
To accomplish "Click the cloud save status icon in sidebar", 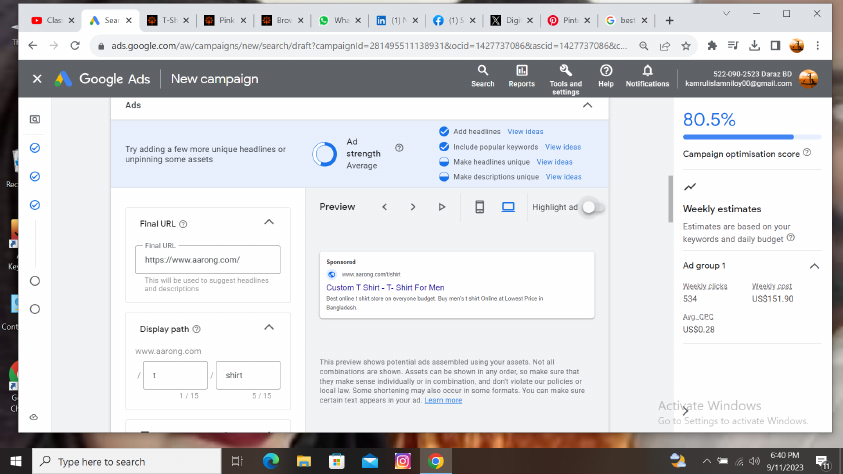I will pos(34,417).
